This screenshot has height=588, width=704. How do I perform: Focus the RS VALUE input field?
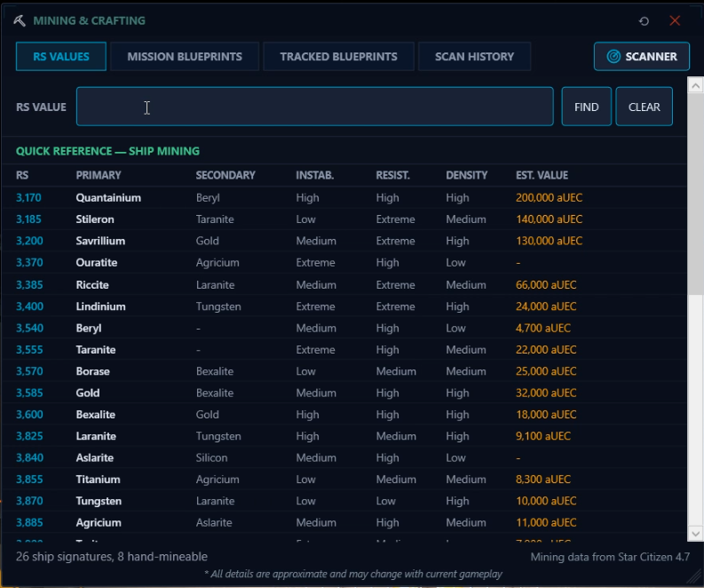(x=315, y=107)
